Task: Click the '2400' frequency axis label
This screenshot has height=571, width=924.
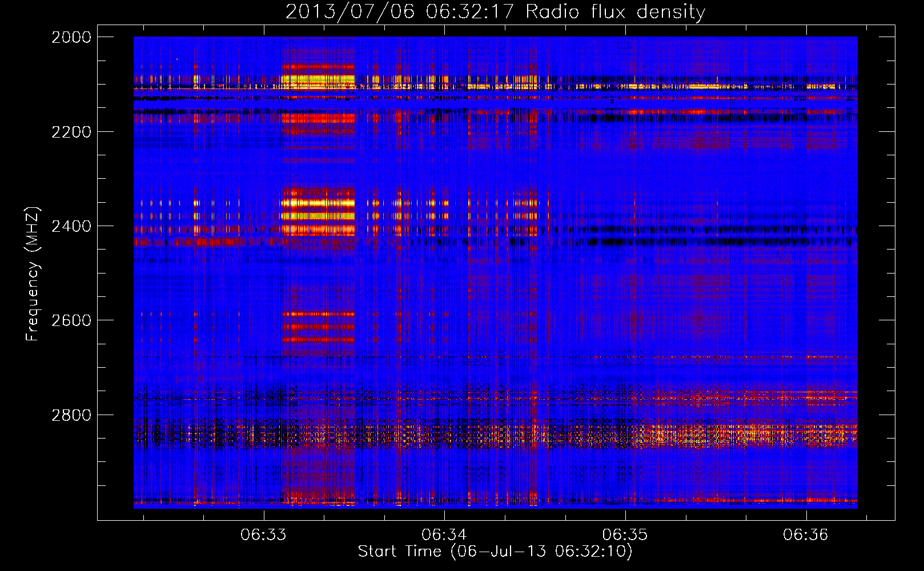Action: point(71,226)
